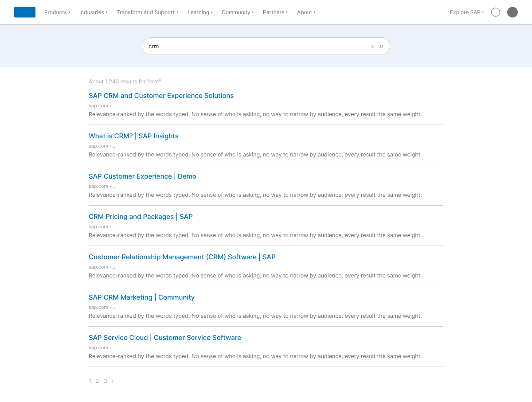Open SAP CRM Marketing Community result
Screen dimensions: 532x402
point(141,297)
